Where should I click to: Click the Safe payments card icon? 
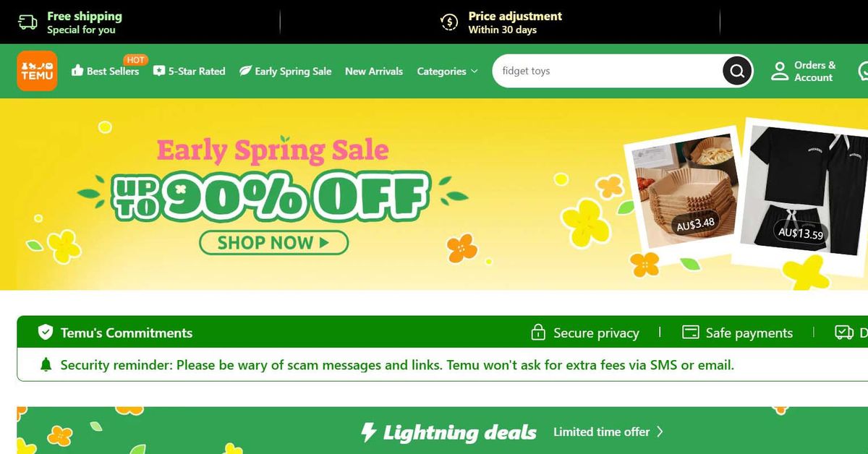click(691, 333)
